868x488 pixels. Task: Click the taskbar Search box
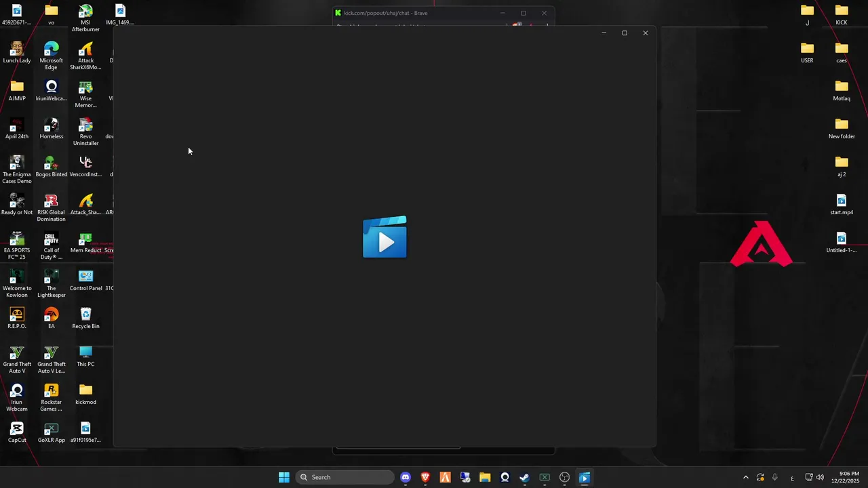point(345,477)
